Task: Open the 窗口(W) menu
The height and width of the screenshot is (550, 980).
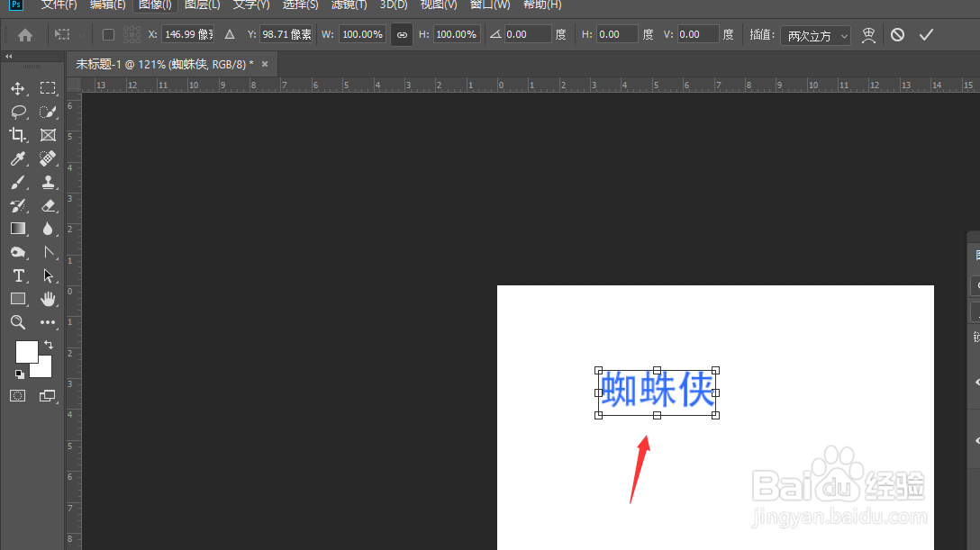Action: click(490, 5)
